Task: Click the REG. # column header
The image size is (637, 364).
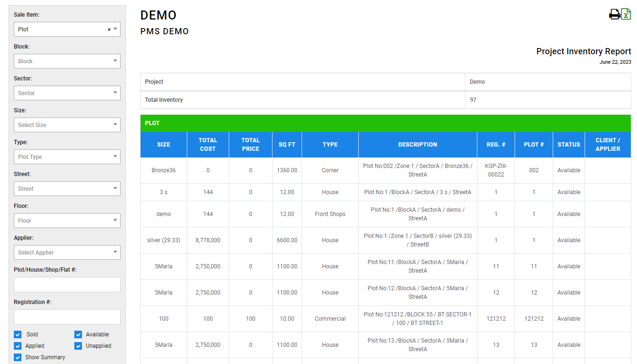Action: point(496,145)
